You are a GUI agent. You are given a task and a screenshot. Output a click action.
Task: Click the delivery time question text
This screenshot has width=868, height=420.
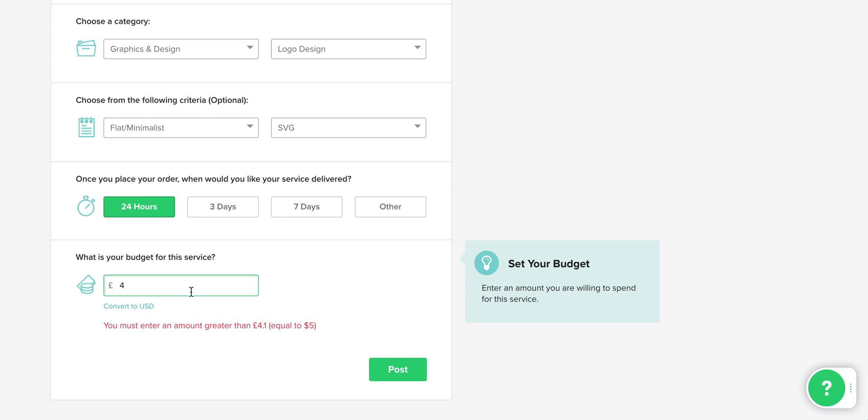coord(213,179)
